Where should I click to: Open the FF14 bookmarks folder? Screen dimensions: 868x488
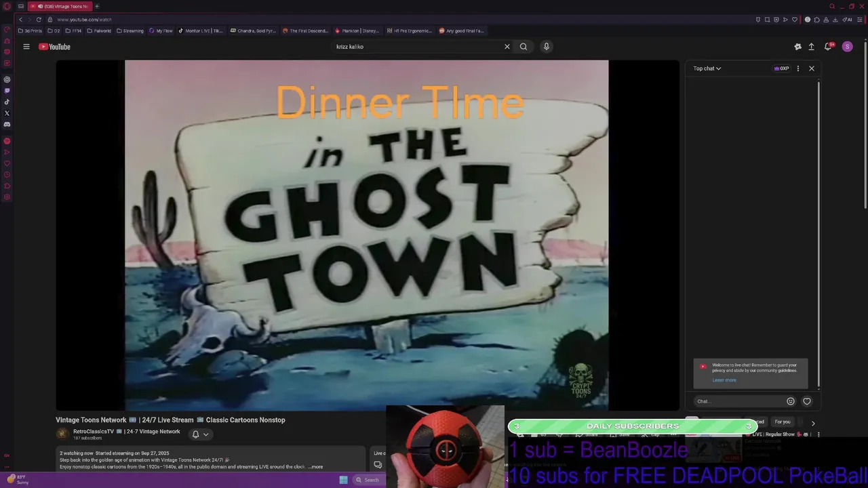[73, 30]
